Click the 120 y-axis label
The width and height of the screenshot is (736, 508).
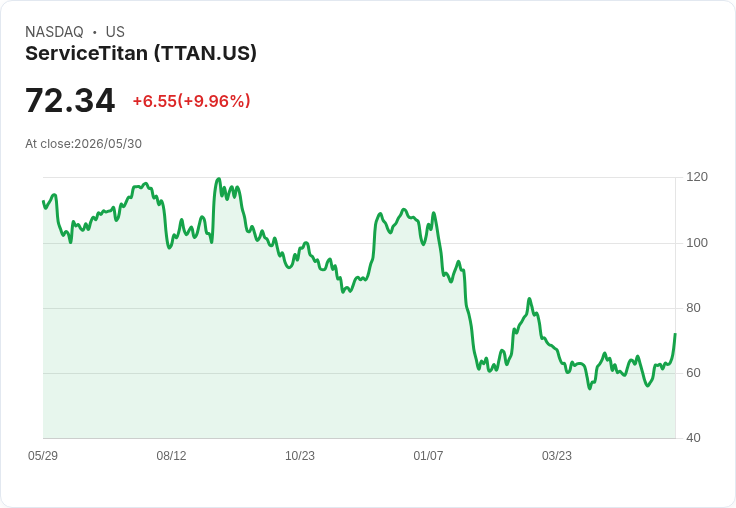click(x=697, y=177)
